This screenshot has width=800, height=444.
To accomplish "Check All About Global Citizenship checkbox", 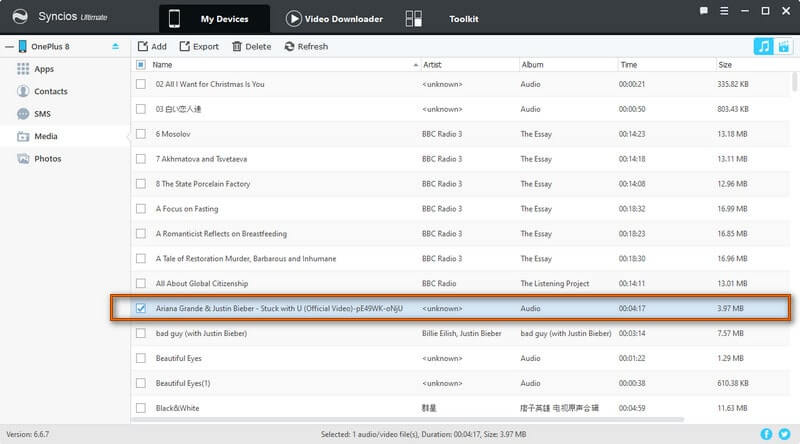I will pos(141,284).
